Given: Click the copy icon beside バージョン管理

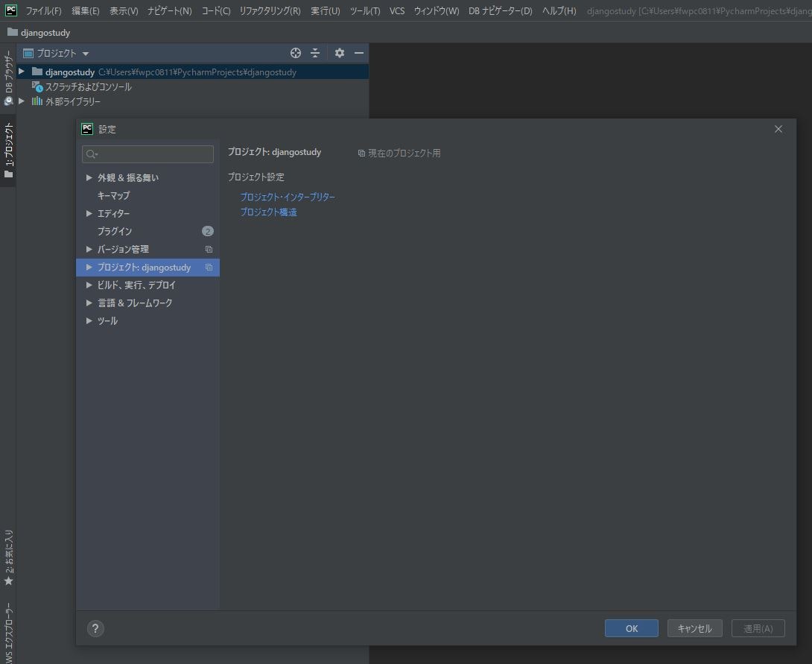Looking at the screenshot, I should (x=209, y=249).
